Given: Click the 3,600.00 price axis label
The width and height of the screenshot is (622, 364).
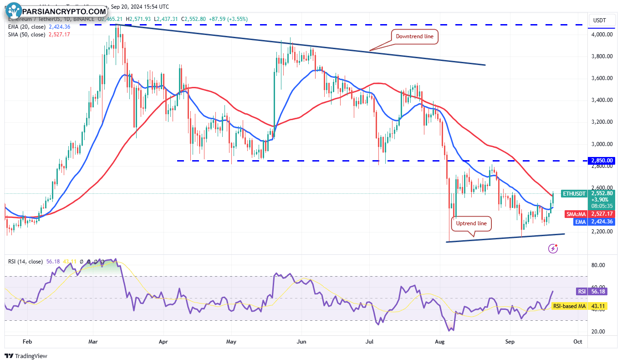Looking at the screenshot, I should click(x=602, y=78).
